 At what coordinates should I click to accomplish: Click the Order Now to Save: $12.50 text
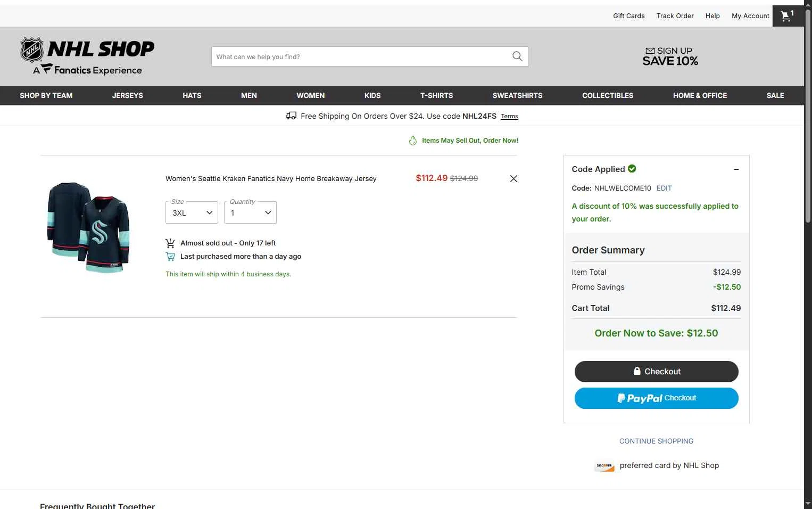click(657, 333)
